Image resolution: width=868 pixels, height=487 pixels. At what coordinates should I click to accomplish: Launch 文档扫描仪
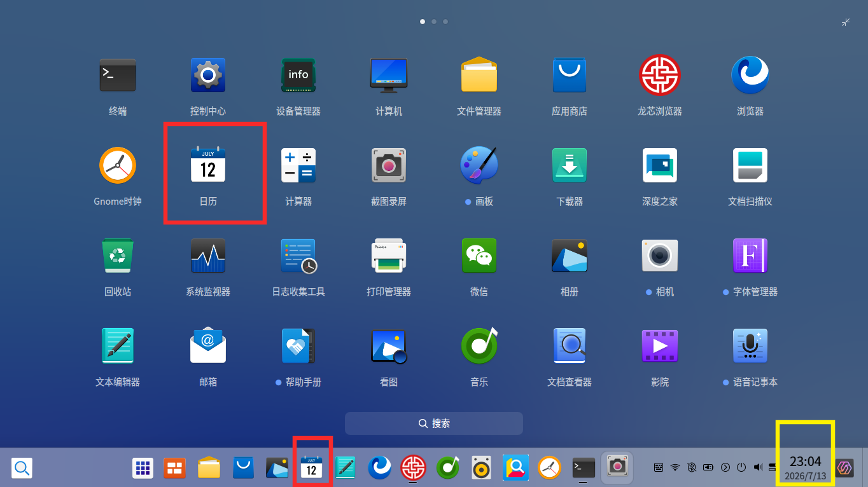[x=750, y=165]
